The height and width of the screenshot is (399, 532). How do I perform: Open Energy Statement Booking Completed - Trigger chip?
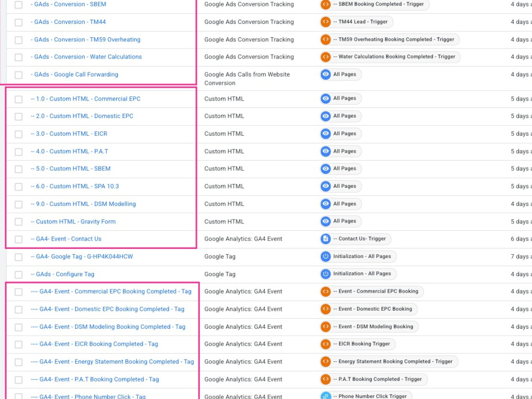(389, 362)
